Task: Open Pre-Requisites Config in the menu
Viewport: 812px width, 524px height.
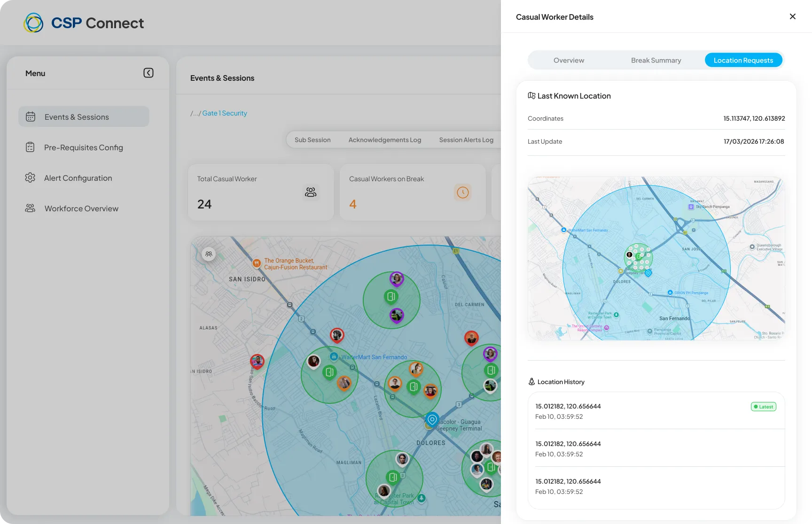Action: (84, 147)
